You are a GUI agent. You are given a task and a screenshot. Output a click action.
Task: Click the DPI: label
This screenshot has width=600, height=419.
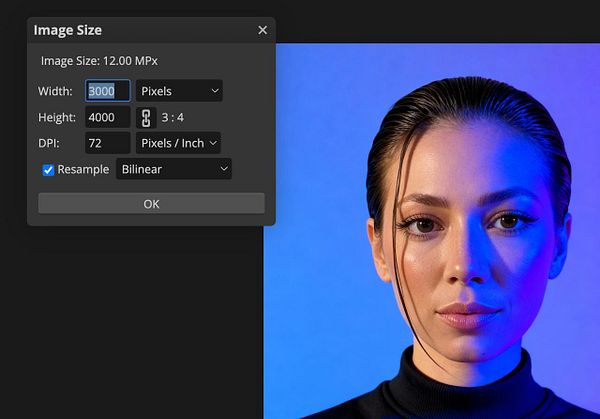pos(49,143)
